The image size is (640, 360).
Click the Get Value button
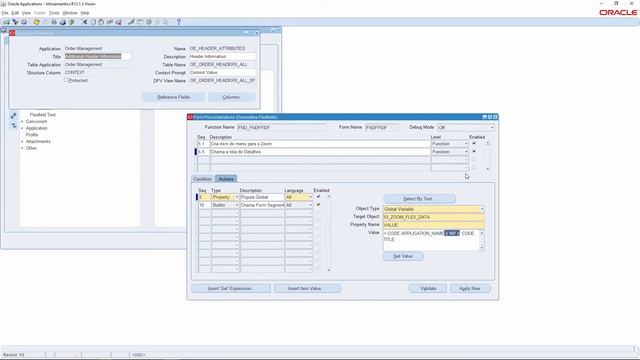403,256
